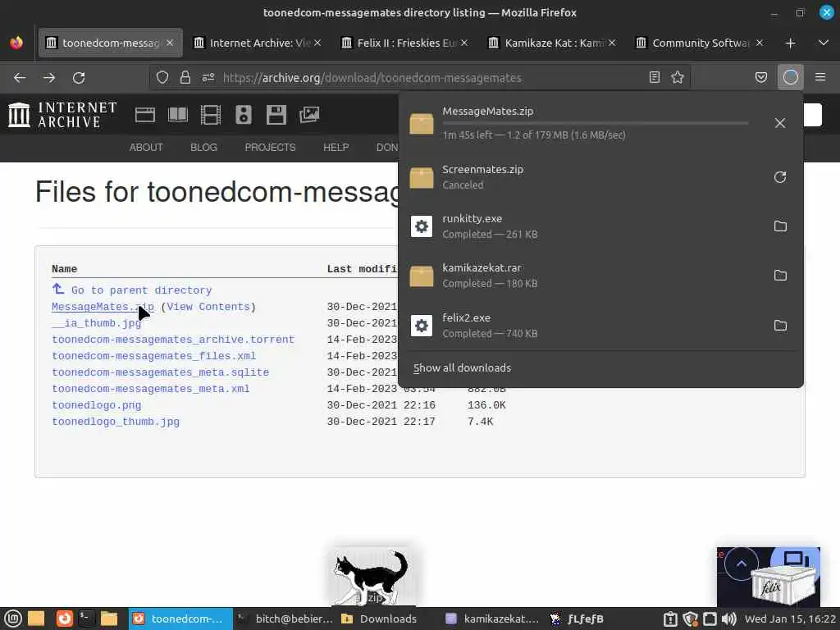Open toonedcom-messagemates_meta.xml link
Viewport: 840px width, 630px height.
[x=151, y=389]
